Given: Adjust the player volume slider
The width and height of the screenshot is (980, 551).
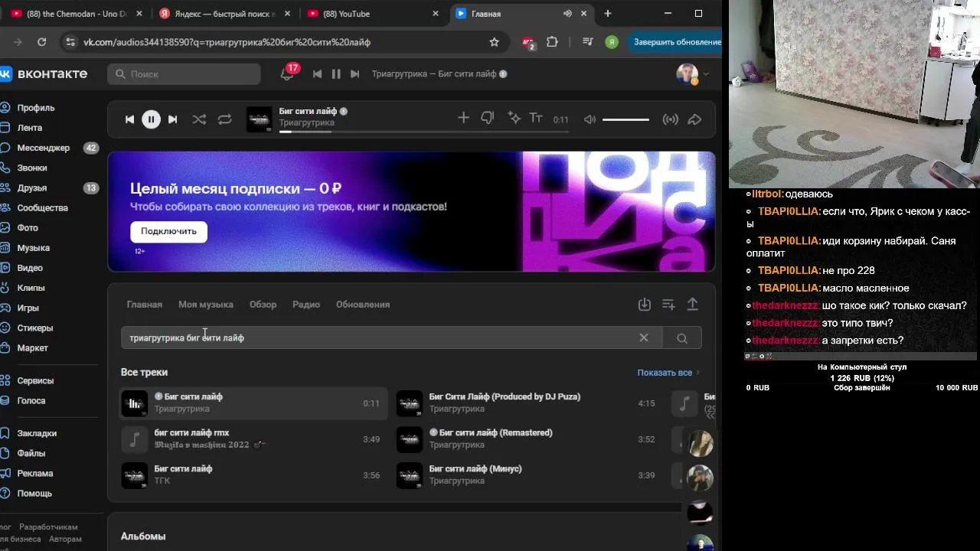Looking at the screenshot, I should click(626, 119).
